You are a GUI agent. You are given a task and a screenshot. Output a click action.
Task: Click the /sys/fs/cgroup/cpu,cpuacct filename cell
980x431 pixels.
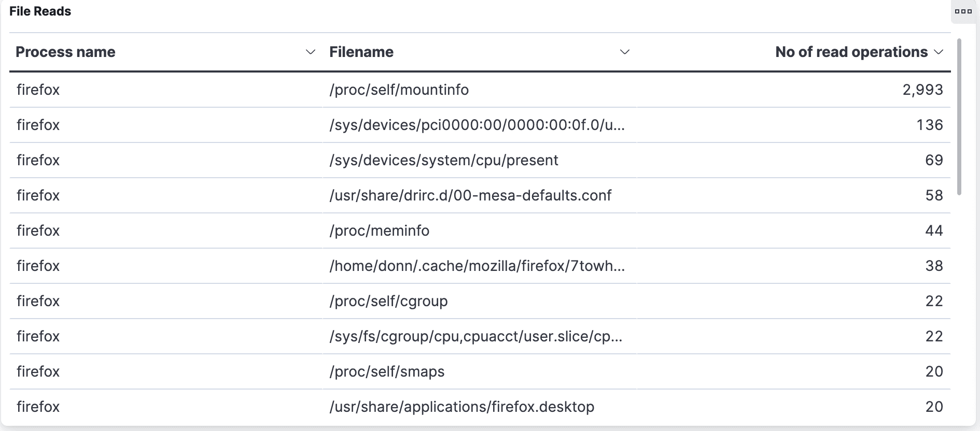point(475,336)
